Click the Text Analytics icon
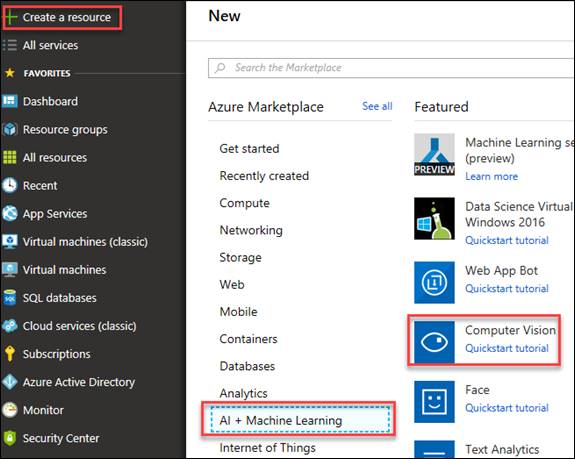This screenshot has height=459, width=575. 434,449
